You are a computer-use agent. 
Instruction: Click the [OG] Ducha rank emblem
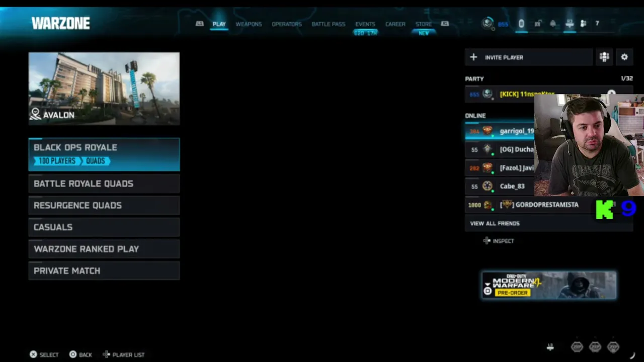pos(487,149)
